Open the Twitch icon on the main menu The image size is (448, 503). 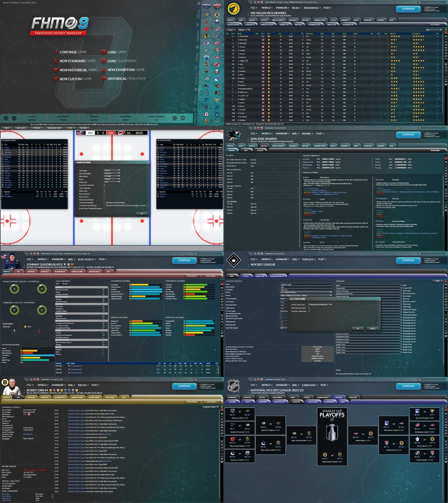tap(174, 118)
